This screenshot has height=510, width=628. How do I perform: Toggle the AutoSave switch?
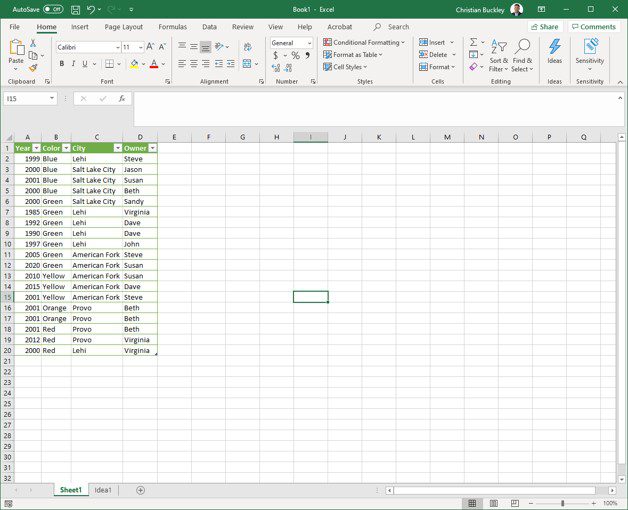coord(53,9)
